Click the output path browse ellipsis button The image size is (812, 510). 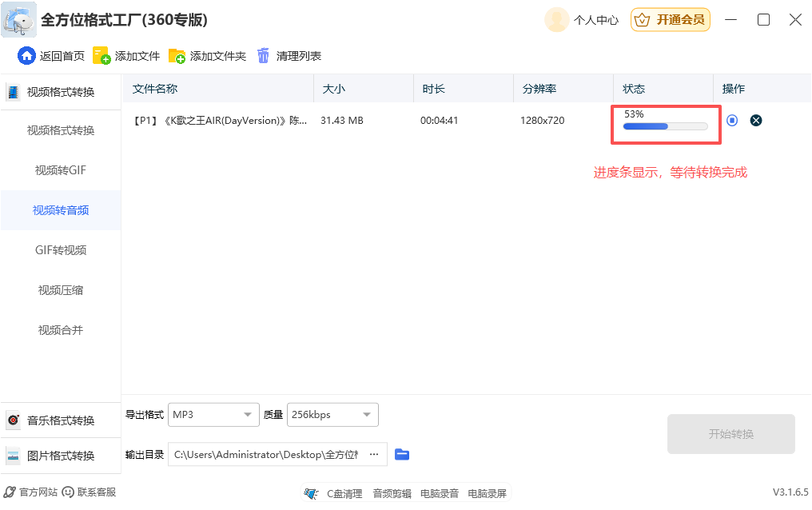[373, 454]
